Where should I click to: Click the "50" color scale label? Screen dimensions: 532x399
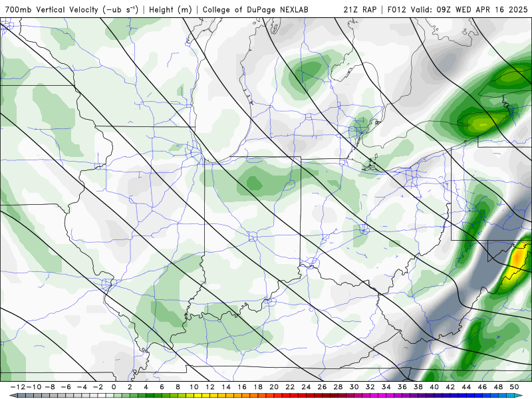(514, 387)
